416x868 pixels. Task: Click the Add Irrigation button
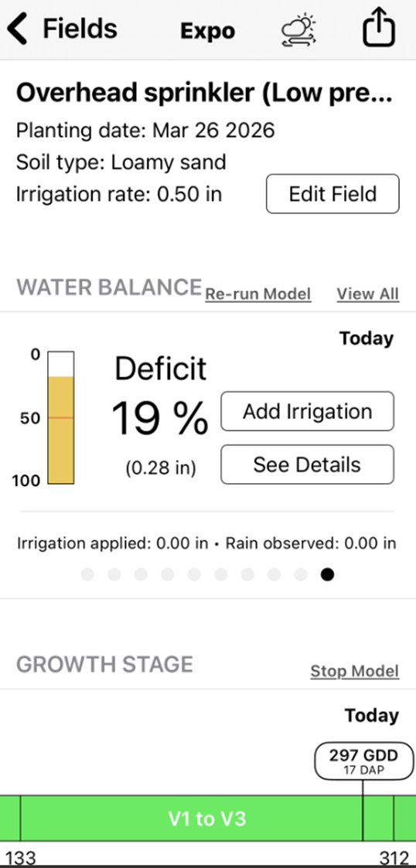tap(308, 411)
